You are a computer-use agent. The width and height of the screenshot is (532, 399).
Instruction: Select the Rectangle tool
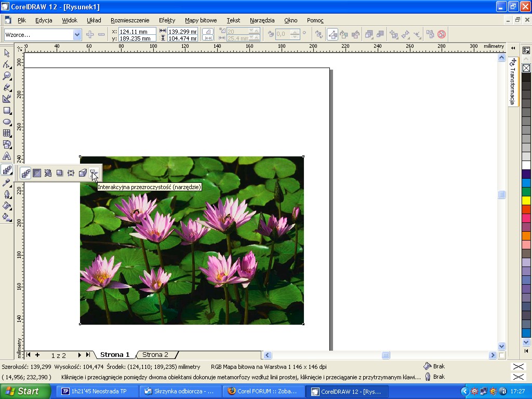point(7,110)
